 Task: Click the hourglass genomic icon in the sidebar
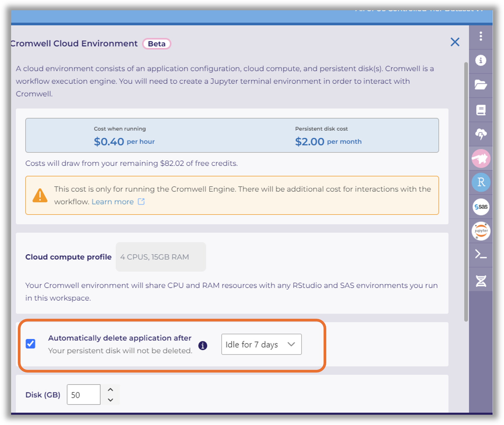click(481, 281)
